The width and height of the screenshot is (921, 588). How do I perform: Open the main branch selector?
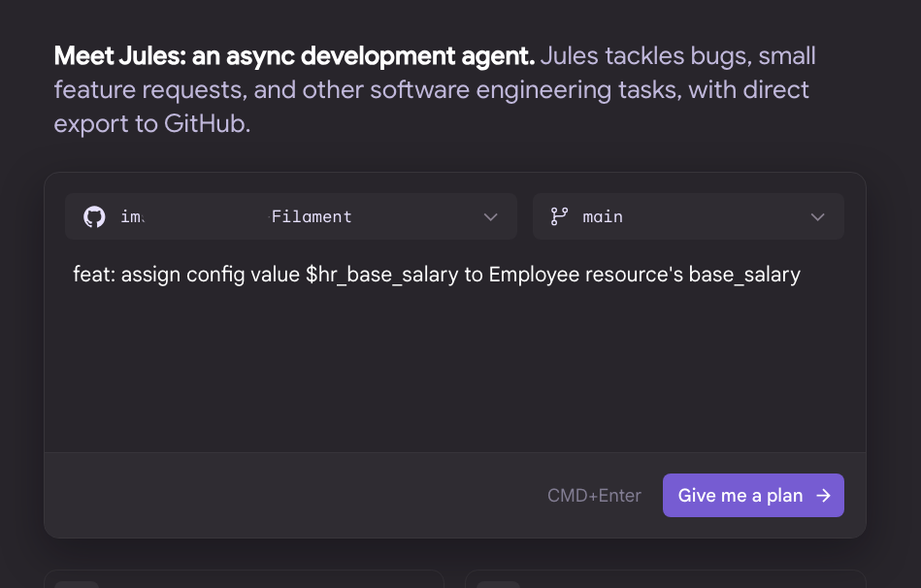coord(688,216)
